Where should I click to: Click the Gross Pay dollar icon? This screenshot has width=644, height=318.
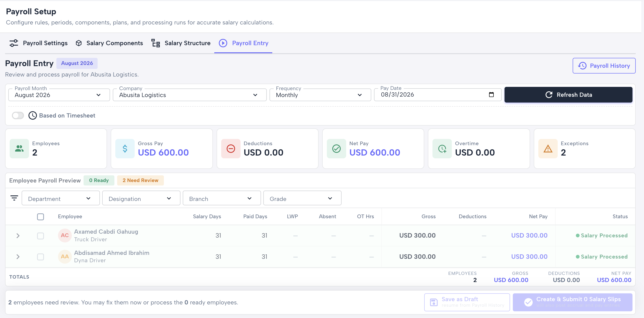[x=125, y=149]
